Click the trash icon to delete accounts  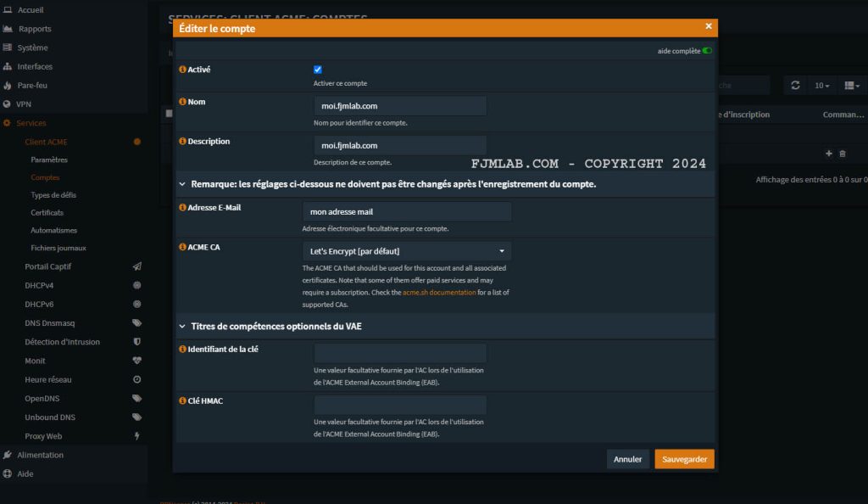point(842,154)
